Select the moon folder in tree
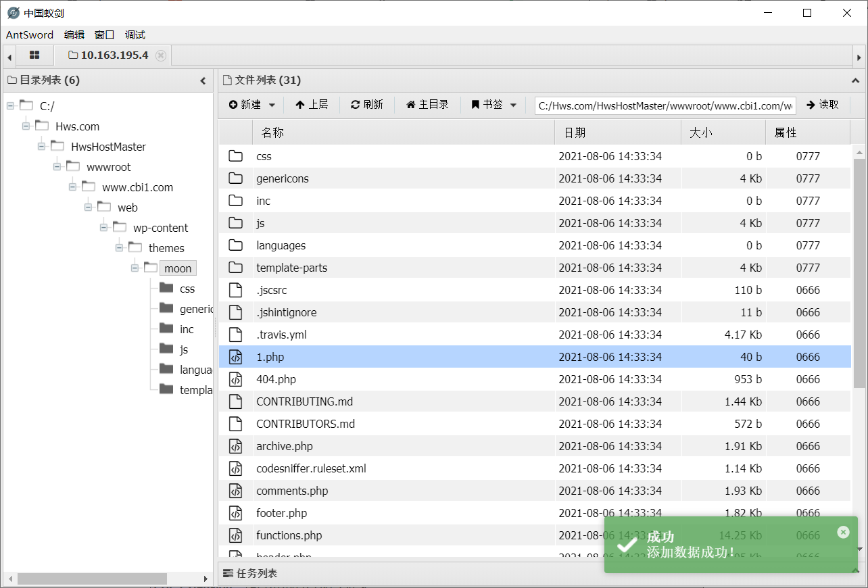868x588 pixels. pyautogui.click(x=178, y=268)
